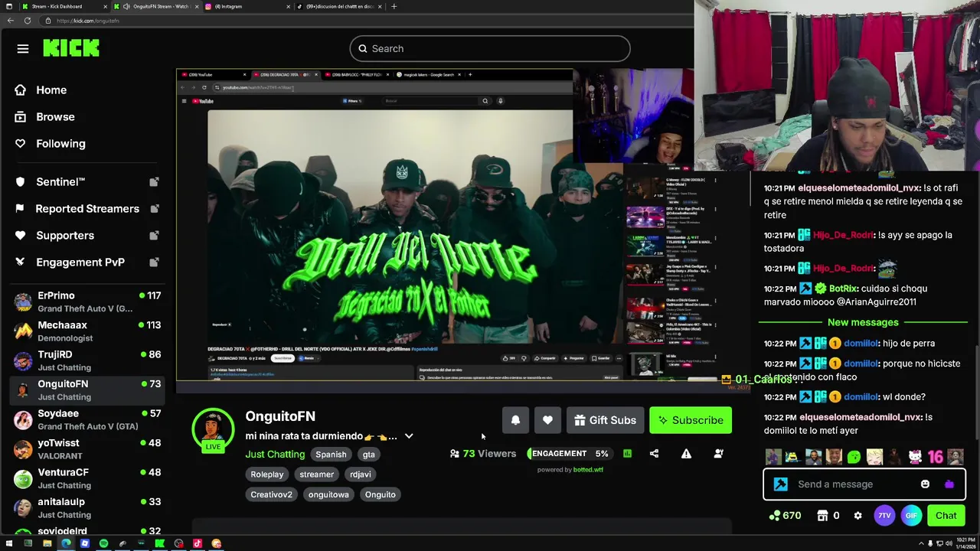Click the moderator user tools icon
The width and height of the screenshot is (980, 551).
coord(718,454)
